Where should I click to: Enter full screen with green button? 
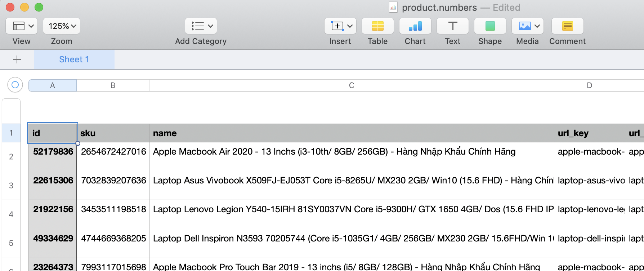(39, 7)
